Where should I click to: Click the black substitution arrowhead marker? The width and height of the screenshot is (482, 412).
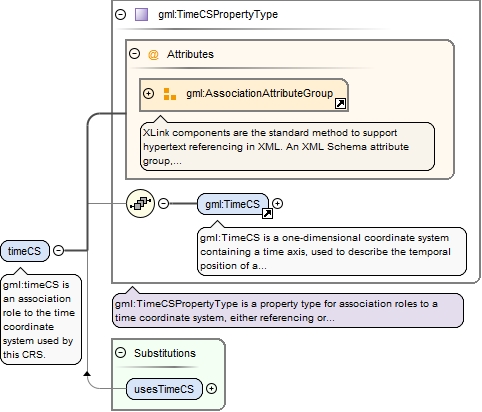pyautogui.click(x=87, y=374)
